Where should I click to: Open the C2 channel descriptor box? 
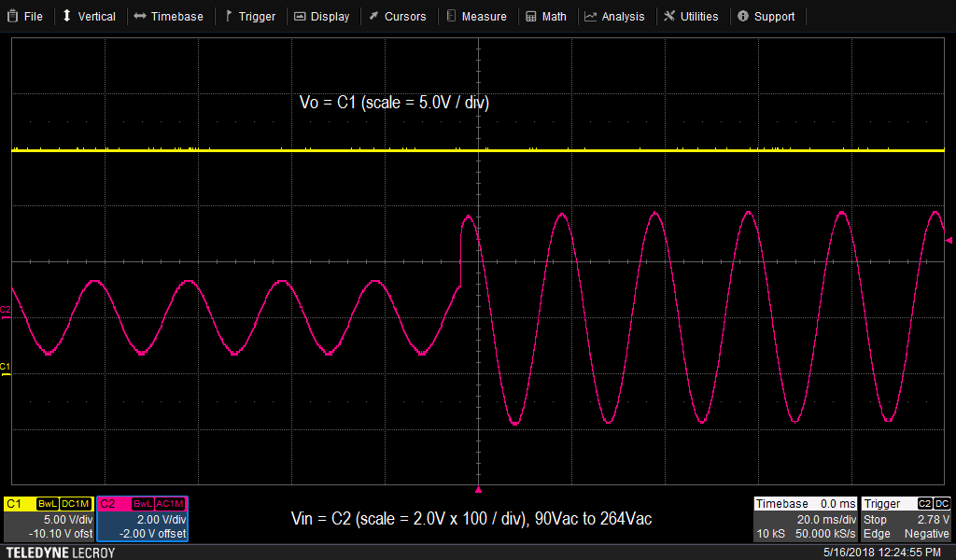(x=143, y=519)
